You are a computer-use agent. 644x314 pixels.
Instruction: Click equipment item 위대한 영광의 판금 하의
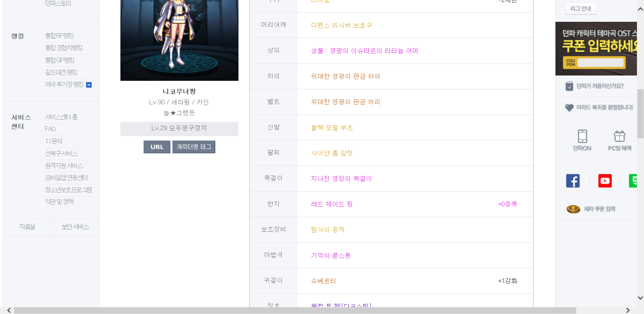pyautogui.click(x=345, y=76)
